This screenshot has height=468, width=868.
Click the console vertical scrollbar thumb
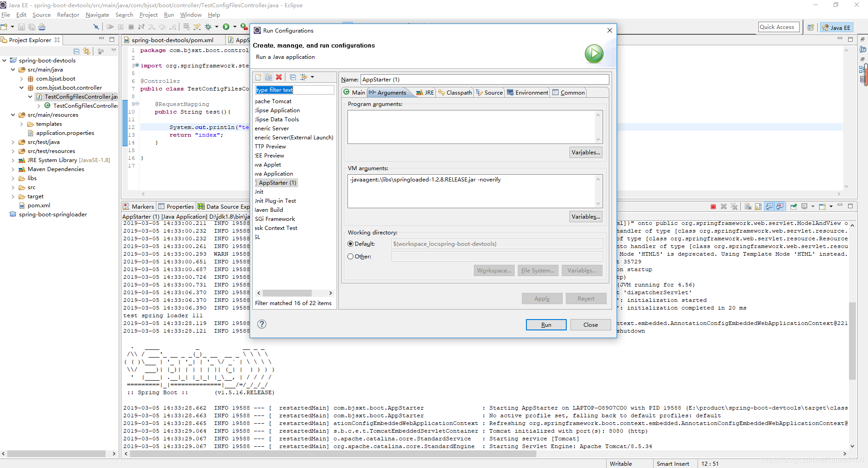pyautogui.click(x=852, y=341)
